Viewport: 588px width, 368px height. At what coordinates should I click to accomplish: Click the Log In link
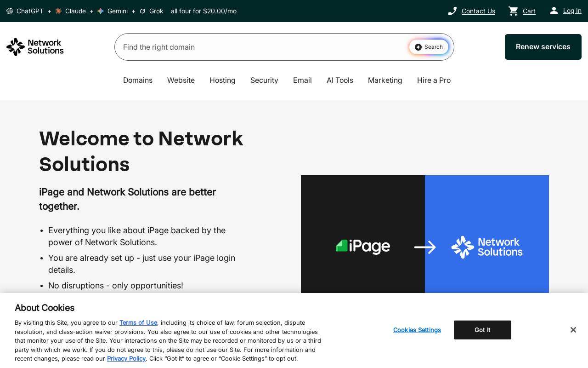[x=572, y=11]
